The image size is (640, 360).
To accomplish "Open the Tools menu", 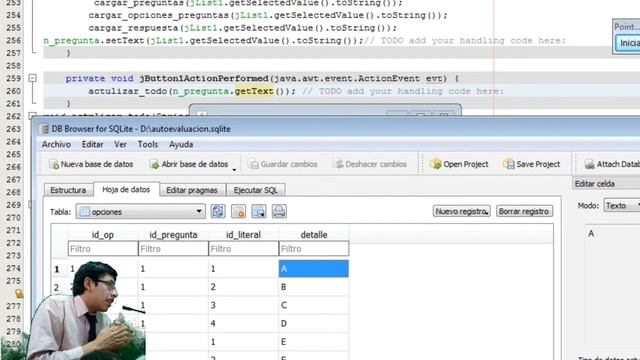I will 147,144.
